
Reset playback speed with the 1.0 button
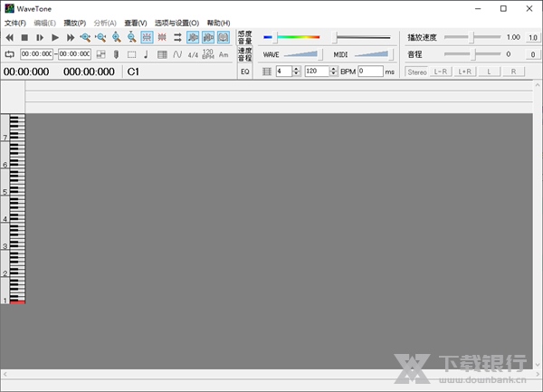(533, 37)
